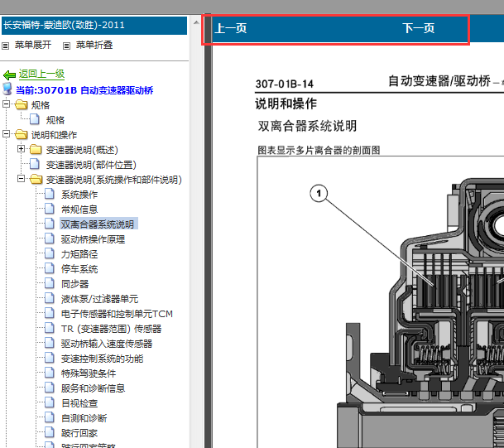Viewport: 504px width, 448px height.
Task: Collapse 变速器说明(系统操作和部件说明) node
Action: (21, 179)
